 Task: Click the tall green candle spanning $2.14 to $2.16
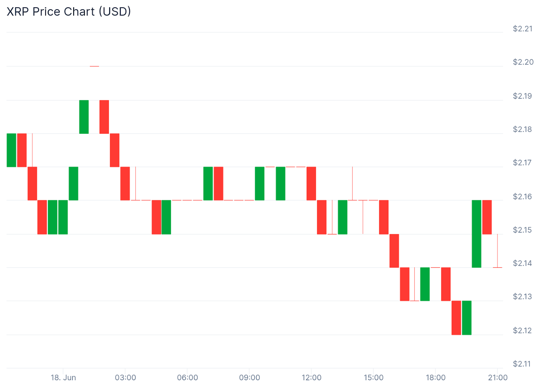[477, 234]
